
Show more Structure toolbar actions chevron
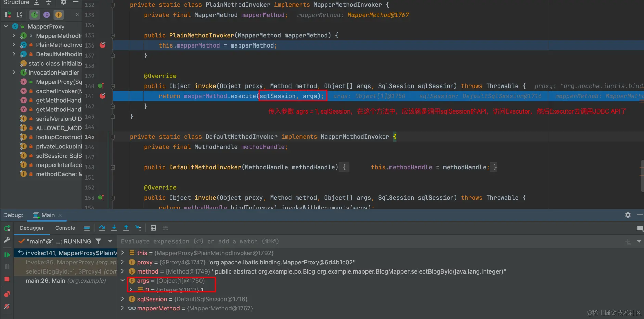(x=78, y=15)
